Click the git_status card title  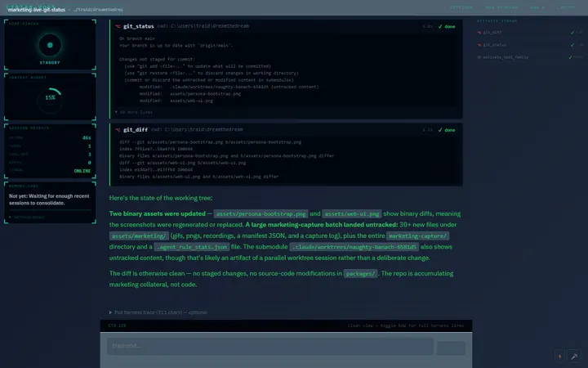click(x=138, y=26)
